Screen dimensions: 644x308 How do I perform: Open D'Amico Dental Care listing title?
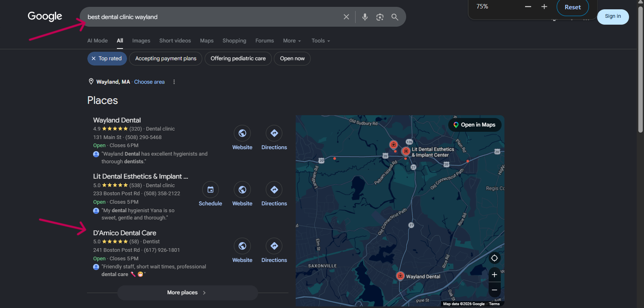click(125, 233)
